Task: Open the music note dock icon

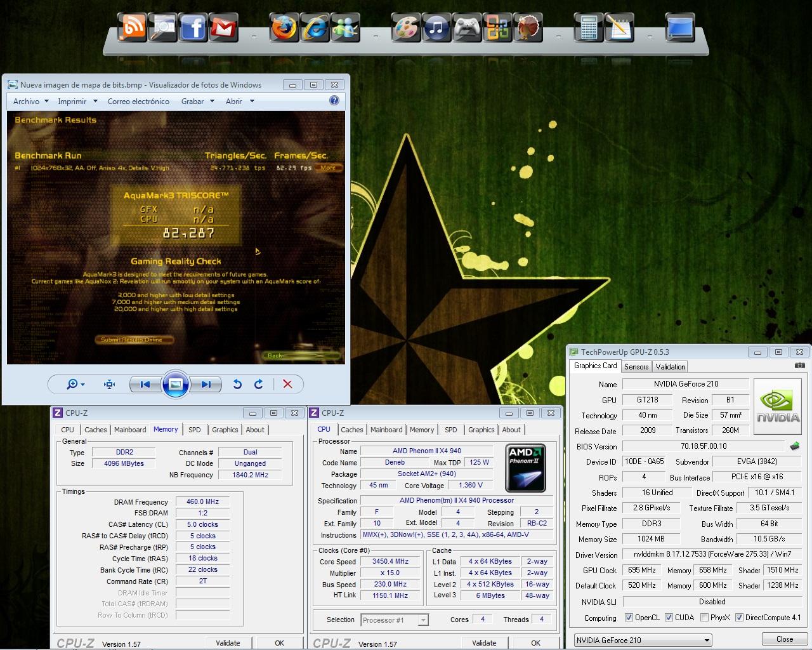Action: (436, 27)
